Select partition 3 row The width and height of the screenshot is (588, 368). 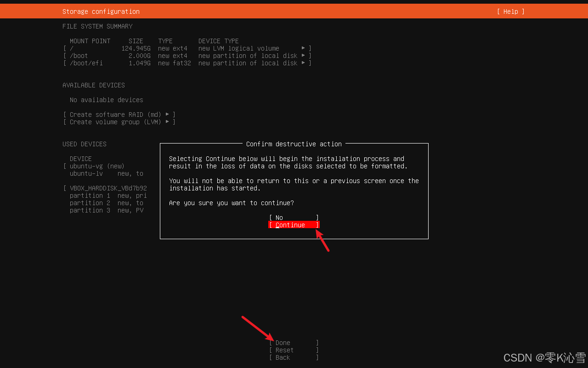click(107, 210)
